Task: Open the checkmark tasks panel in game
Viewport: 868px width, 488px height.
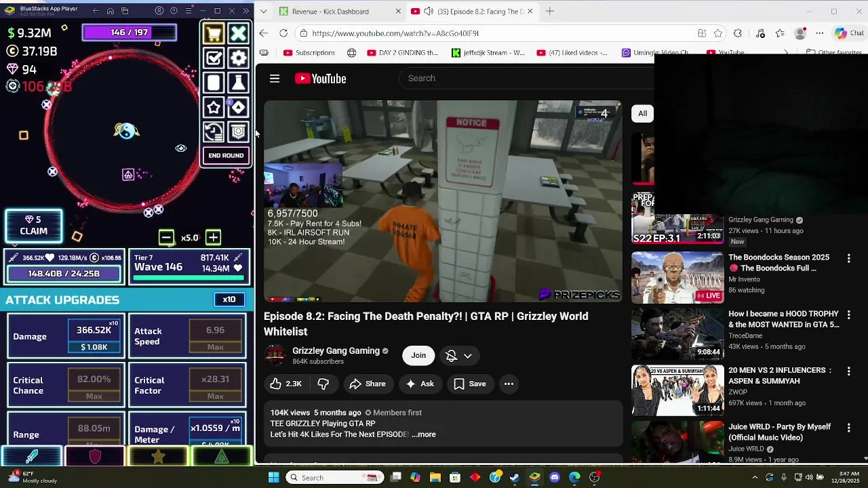Action: [214, 58]
